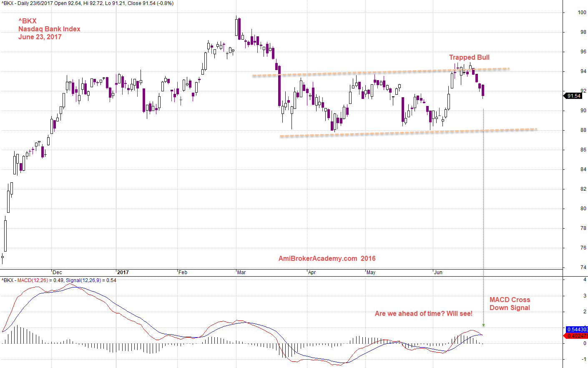
Task: Click the 'Trapped Bull' annotation
Action: 469,58
